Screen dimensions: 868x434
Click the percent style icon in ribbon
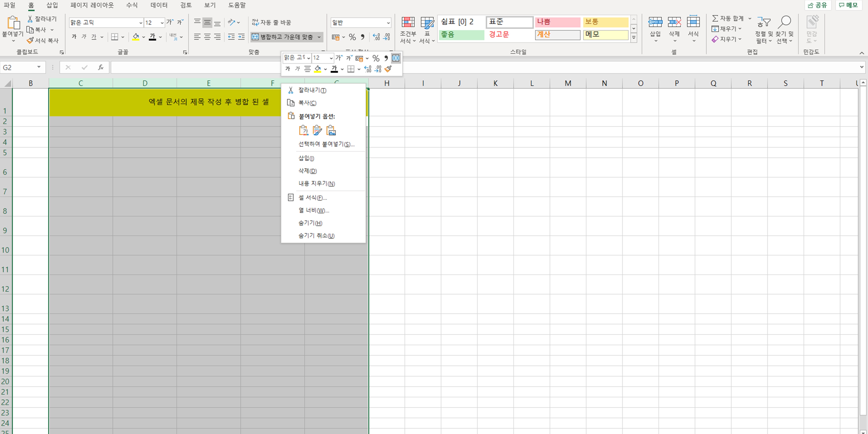(x=352, y=37)
